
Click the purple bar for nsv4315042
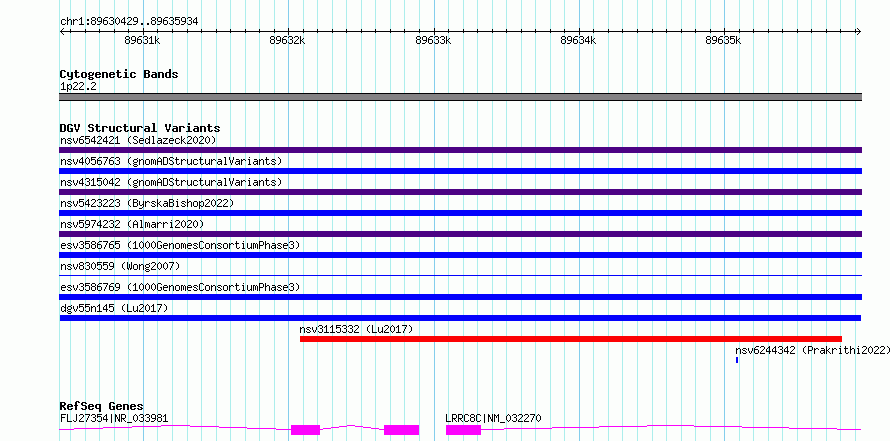[x=460, y=192]
